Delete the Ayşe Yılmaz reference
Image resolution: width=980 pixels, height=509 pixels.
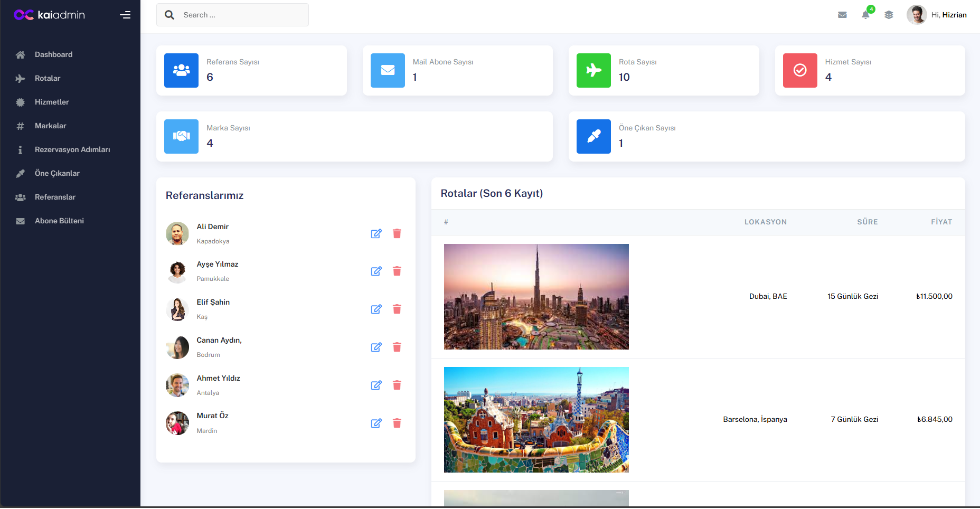397,271
